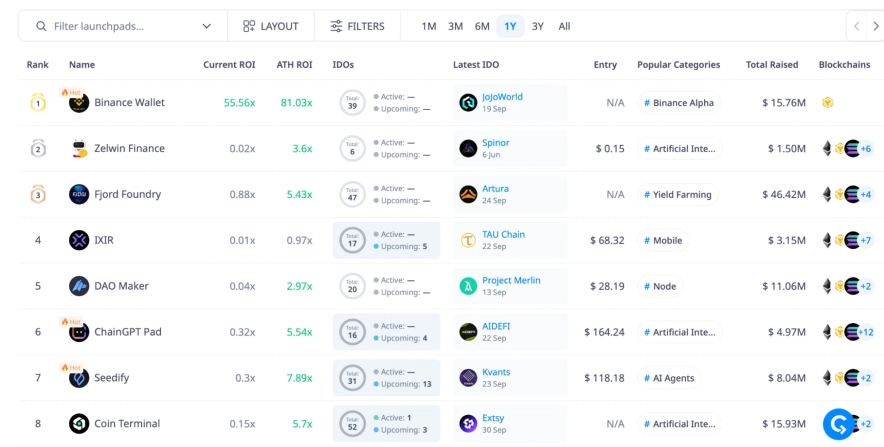Click the Zelwin Finance logo icon
Image resolution: width=884 pixels, height=447 pixels.
point(79,149)
